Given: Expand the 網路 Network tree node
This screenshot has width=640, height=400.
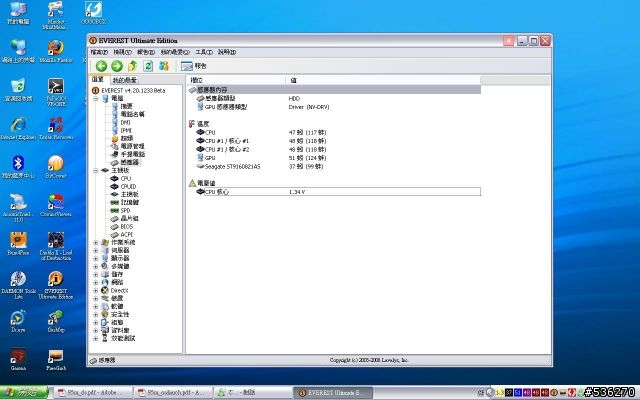Looking at the screenshot, I should tap(96, 282).
